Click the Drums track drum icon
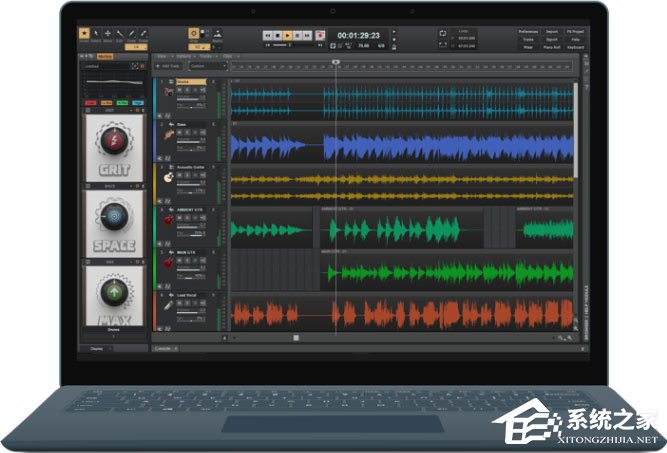 click(x=169, y=91)
